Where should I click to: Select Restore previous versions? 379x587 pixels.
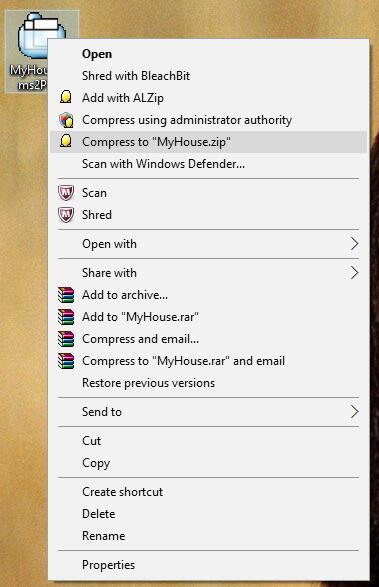[208, 383]
